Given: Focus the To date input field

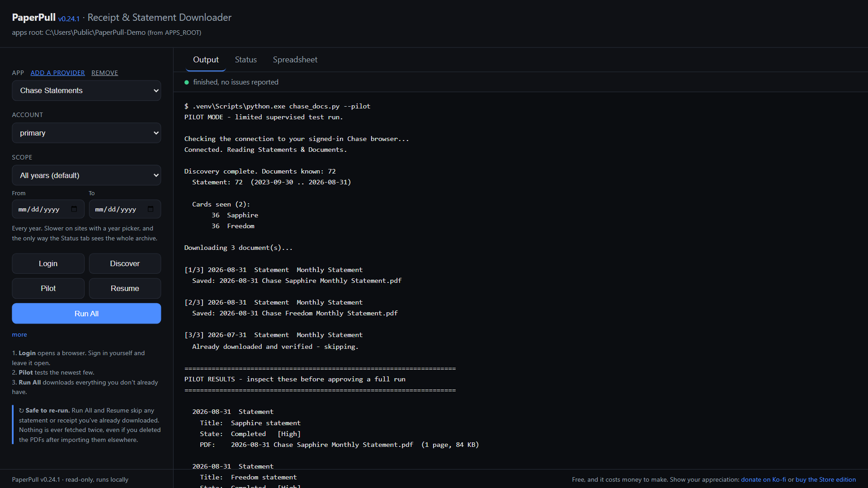Looking at the screenshot, I should tap(125, 209).
